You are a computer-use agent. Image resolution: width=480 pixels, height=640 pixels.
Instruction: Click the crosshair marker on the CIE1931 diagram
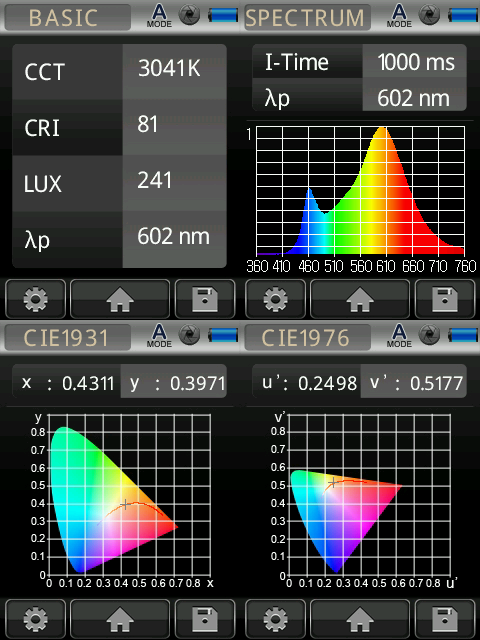pyautogui.click(x=125, y=504)
